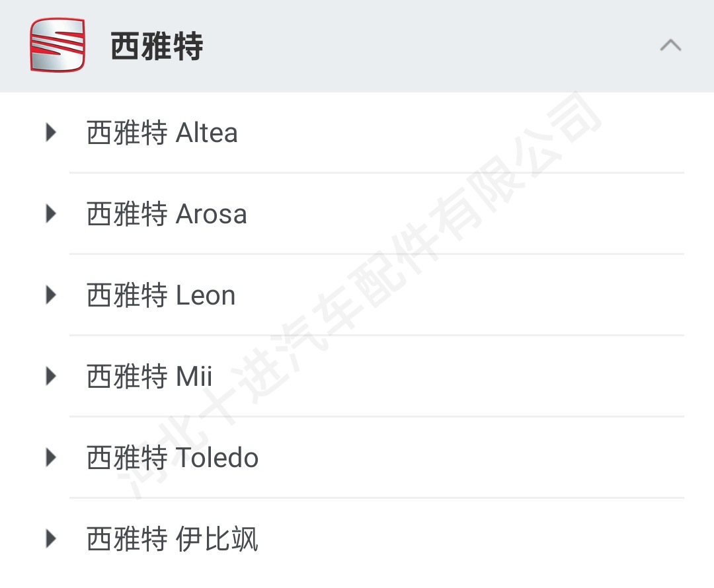Select the 西雅特 伊比飒 list item

tap(173, 539)
